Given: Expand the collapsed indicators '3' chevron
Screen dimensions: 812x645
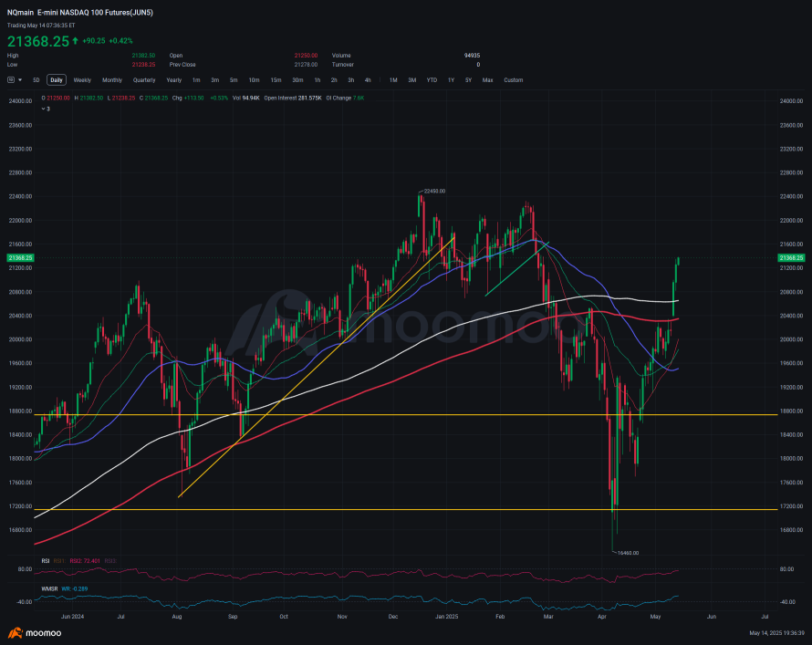Looking at the screenshot, I should [46, 109].
